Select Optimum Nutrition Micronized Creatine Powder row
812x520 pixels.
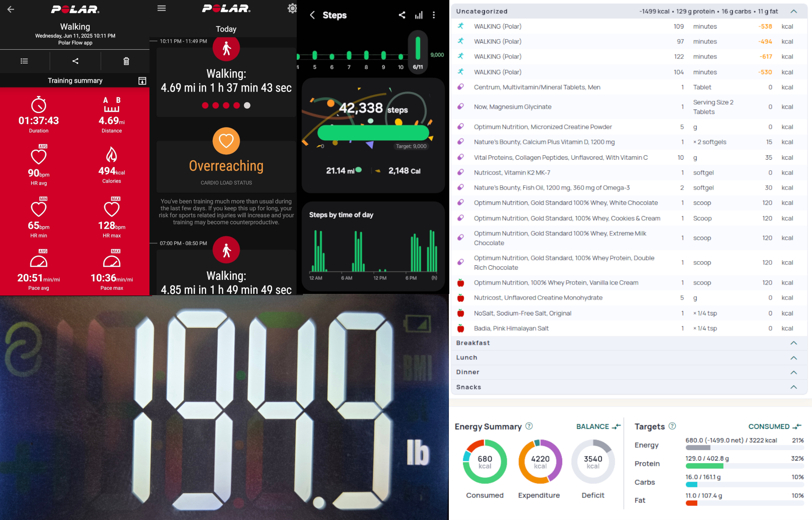tap(629, 127)
